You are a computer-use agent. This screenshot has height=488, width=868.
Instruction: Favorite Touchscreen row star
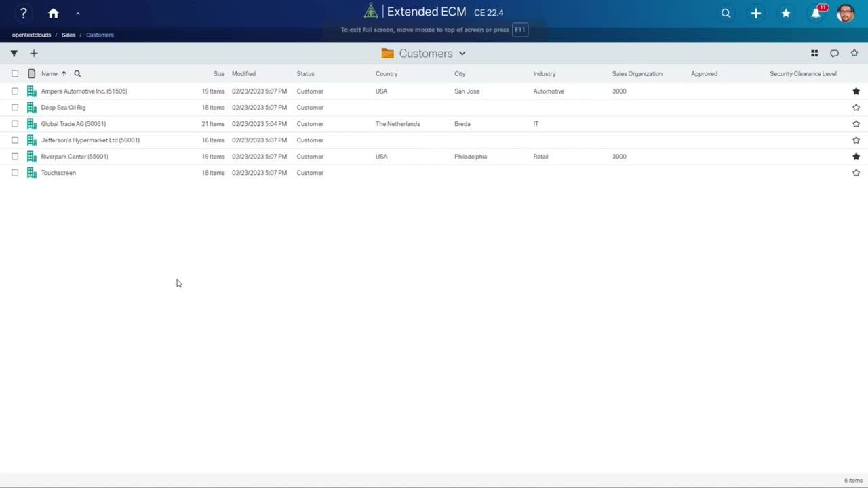856,173
